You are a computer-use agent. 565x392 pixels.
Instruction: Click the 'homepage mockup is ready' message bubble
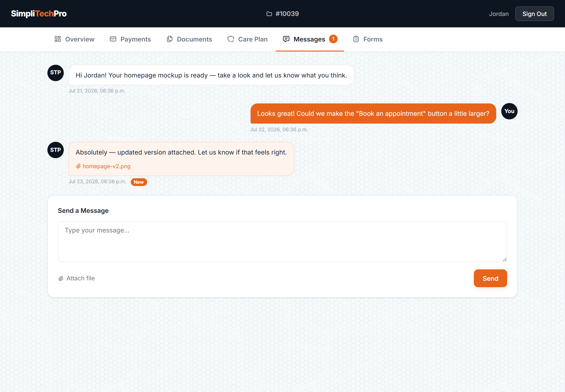click(x=211, y=75)
